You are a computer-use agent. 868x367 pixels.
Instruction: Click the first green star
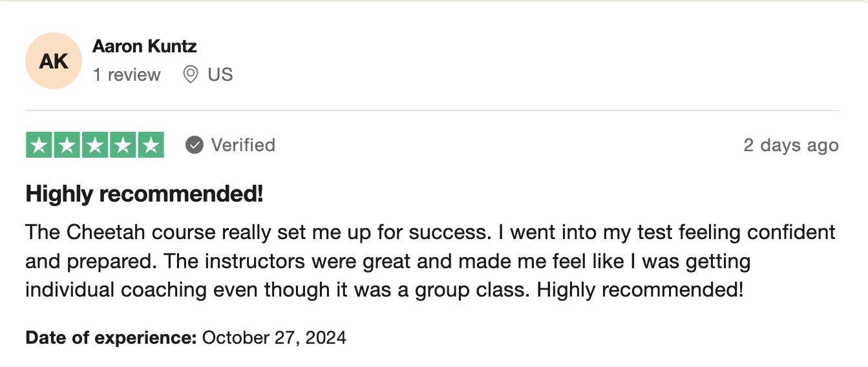tap(39, 145)
